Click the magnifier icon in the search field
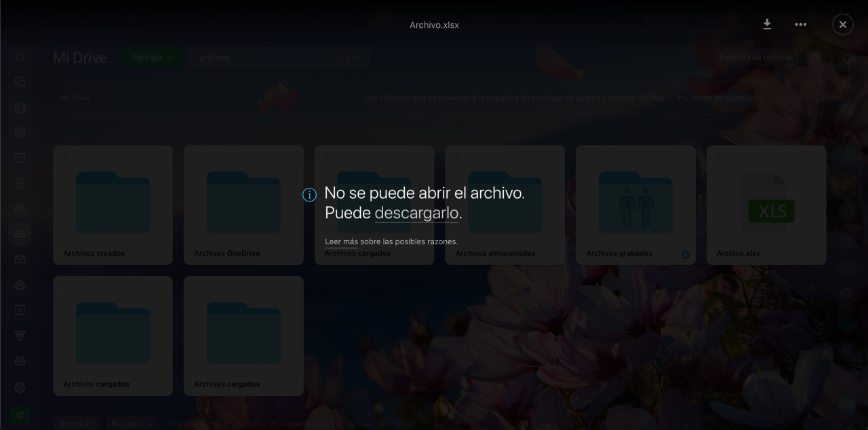This screenshot has width=868, height=430. (344, 58)
